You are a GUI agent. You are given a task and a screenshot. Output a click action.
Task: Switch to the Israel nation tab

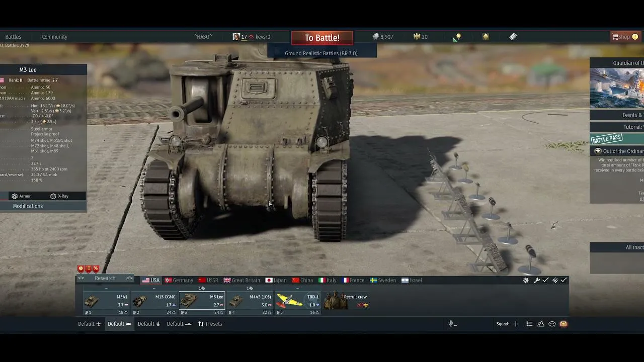pyautogui.click(x=412, y=281)
